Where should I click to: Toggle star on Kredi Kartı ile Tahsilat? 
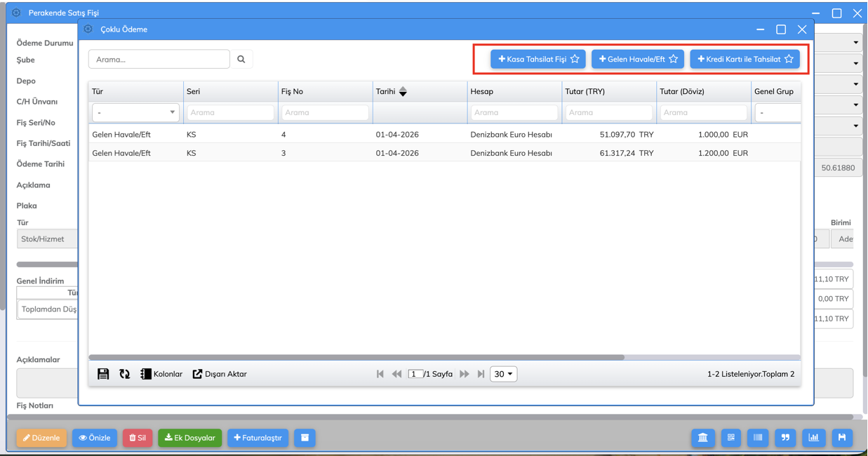789,59
